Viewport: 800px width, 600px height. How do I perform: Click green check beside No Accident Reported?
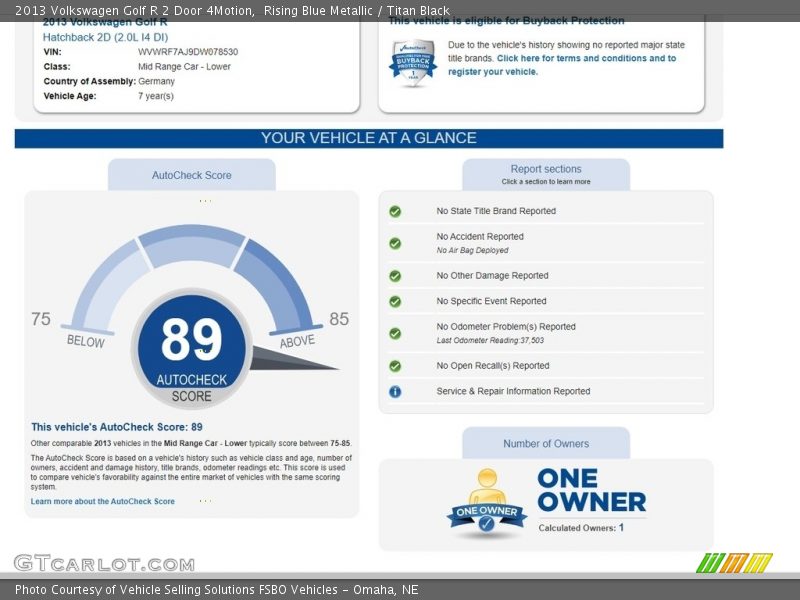coord(395,243)
